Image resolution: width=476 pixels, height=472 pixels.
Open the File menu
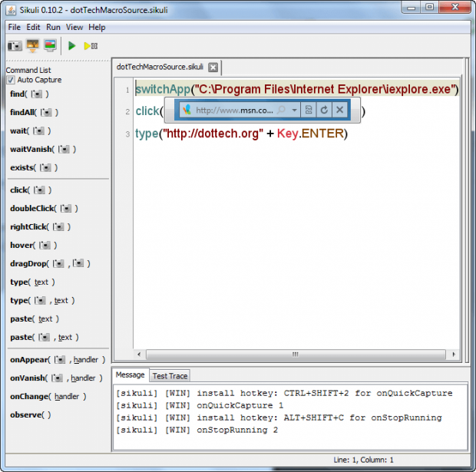tap(15, 27)
